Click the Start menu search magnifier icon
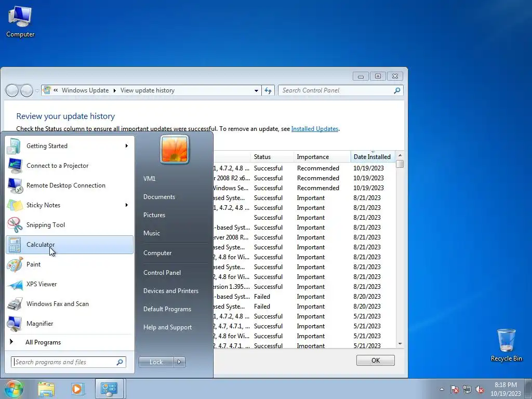Image resolution: width=532 pixels, height=399 pixels. click(x=120, y=362)
